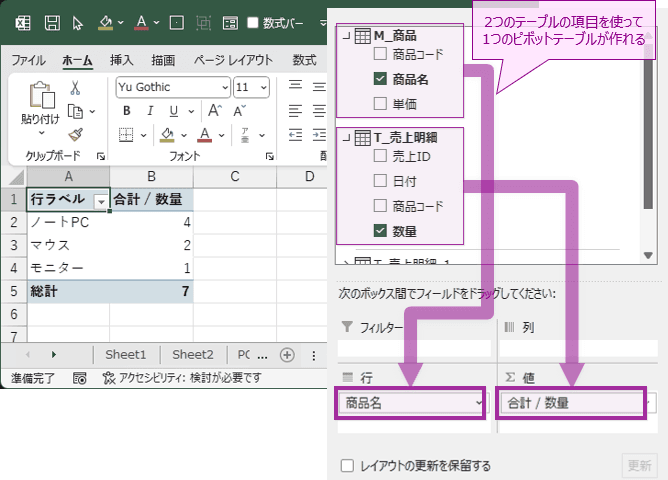Switch to the Sheet2 tab
This screenshot has width=668, height=480.
tap(193, 355)
